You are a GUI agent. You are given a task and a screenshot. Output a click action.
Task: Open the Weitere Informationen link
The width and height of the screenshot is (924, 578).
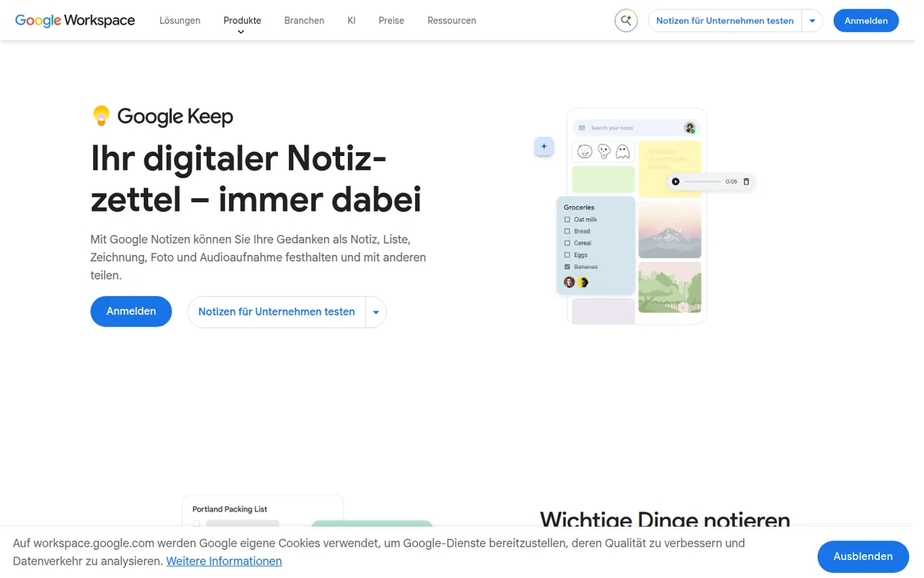(224, 561)
